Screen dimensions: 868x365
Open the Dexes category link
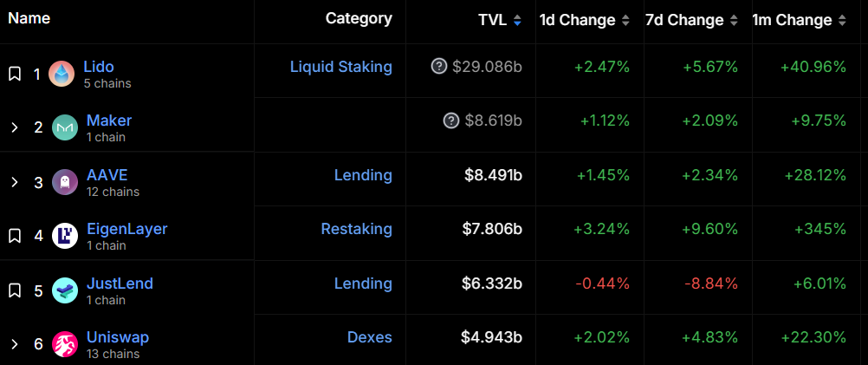[x=370, y=336]
